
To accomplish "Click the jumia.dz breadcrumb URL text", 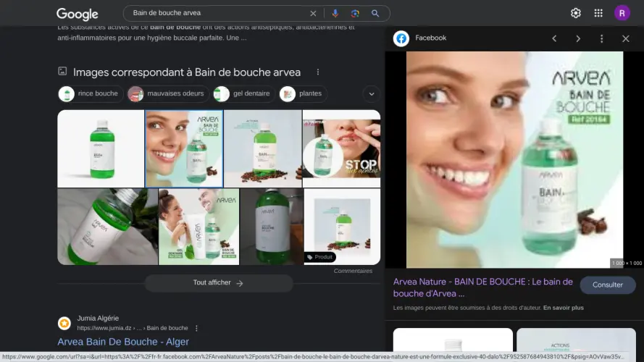I will 133,328.
